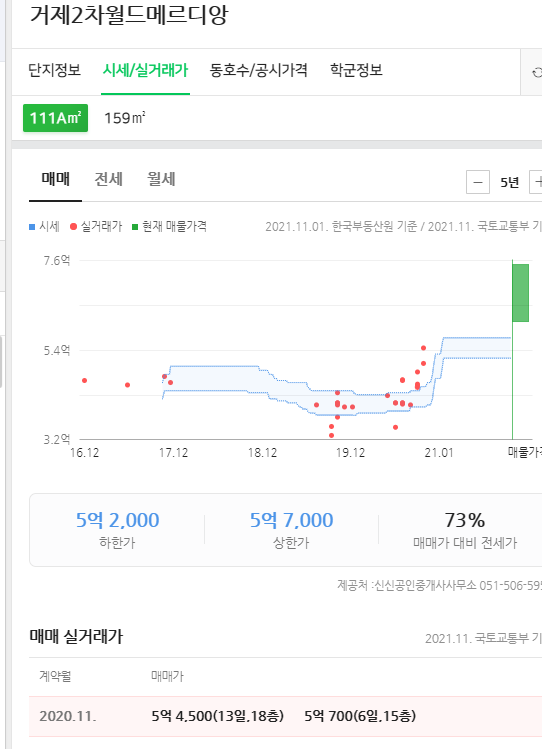The width and height of the screenshot is (542, 749).
Task: Click the 계약월 column header
Action: (x=55, y=676)
